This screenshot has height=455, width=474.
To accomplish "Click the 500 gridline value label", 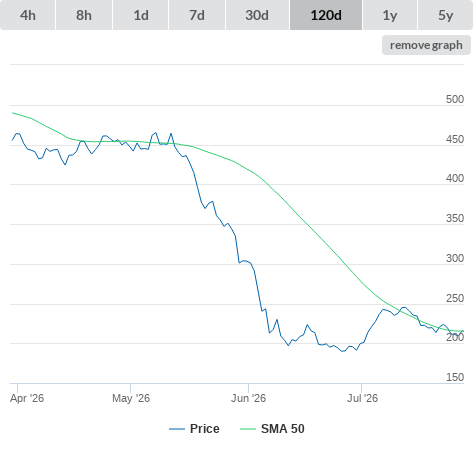I will pyautogui.click(x=455, y=99).
